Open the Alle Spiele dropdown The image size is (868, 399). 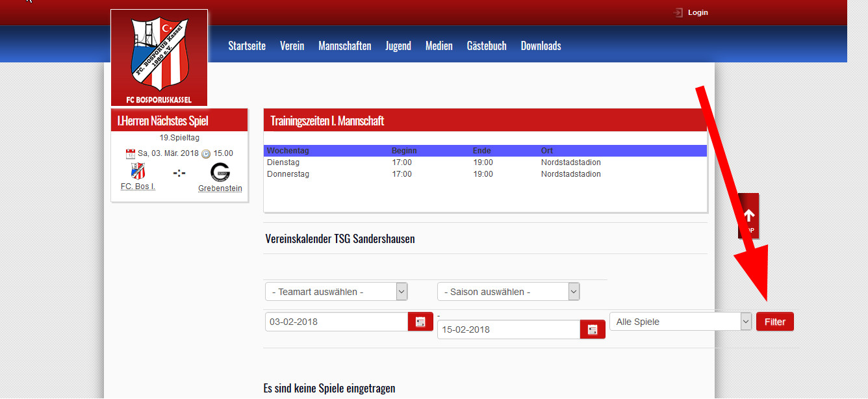pos(680,322)
